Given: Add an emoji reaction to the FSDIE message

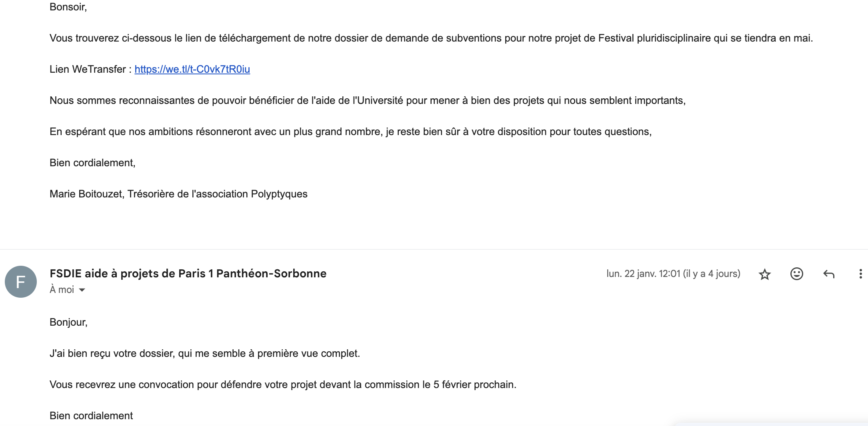Looking at the screenshot, I should point(796,274).
